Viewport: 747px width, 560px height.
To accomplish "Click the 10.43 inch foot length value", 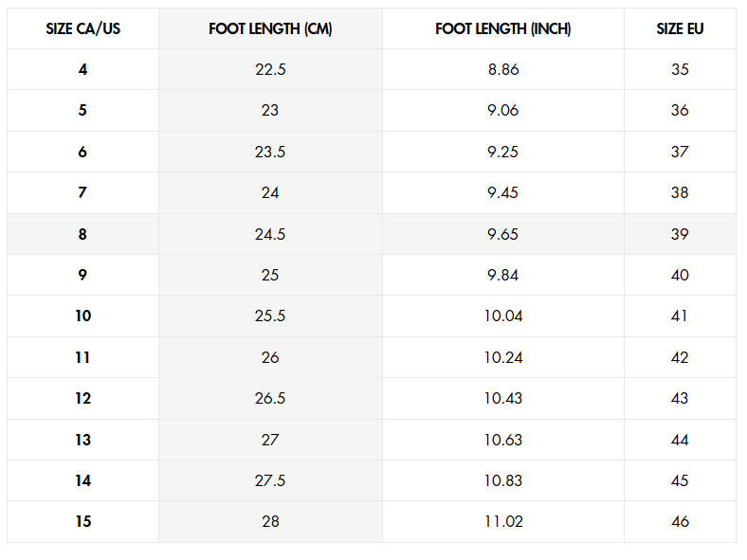I will point(503,398).
